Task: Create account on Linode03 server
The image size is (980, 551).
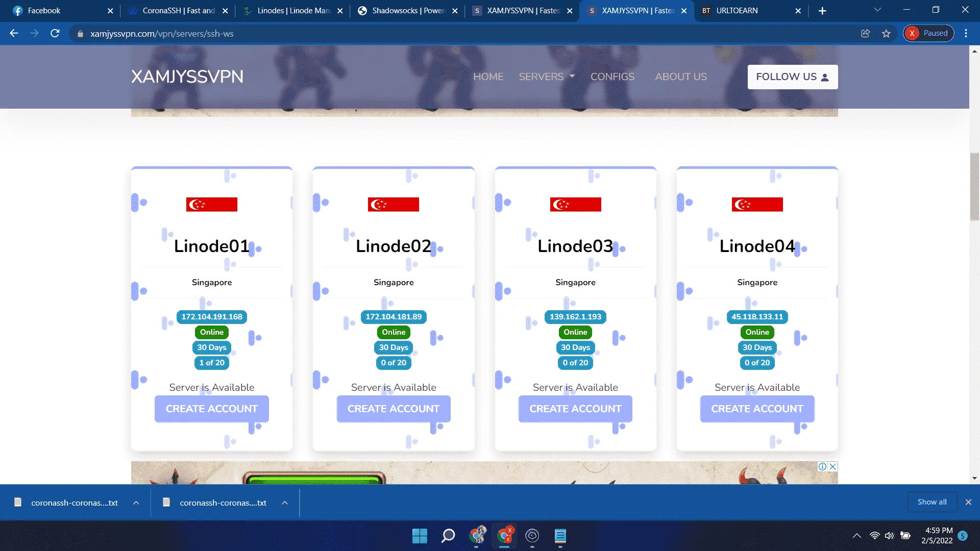Action: click(575, 409)
